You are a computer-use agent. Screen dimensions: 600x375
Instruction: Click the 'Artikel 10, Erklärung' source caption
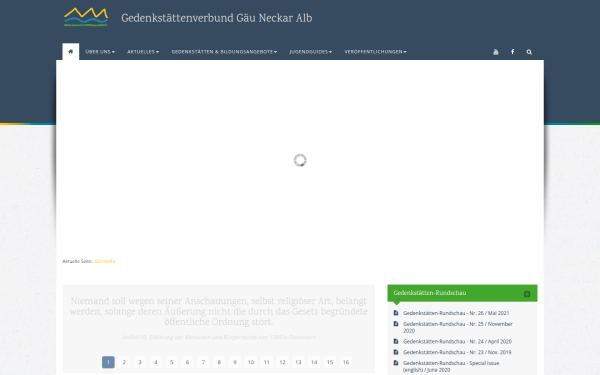219,337
